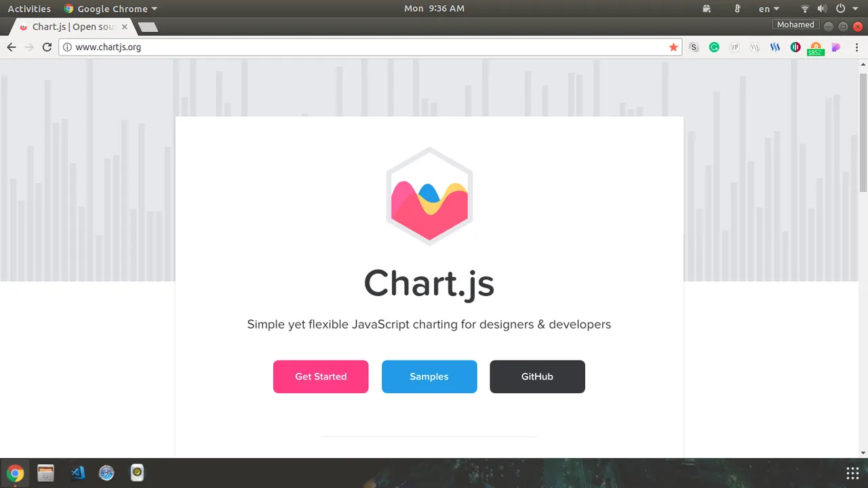
Task: Open the purple P extension icon
Action: point(836,47)
